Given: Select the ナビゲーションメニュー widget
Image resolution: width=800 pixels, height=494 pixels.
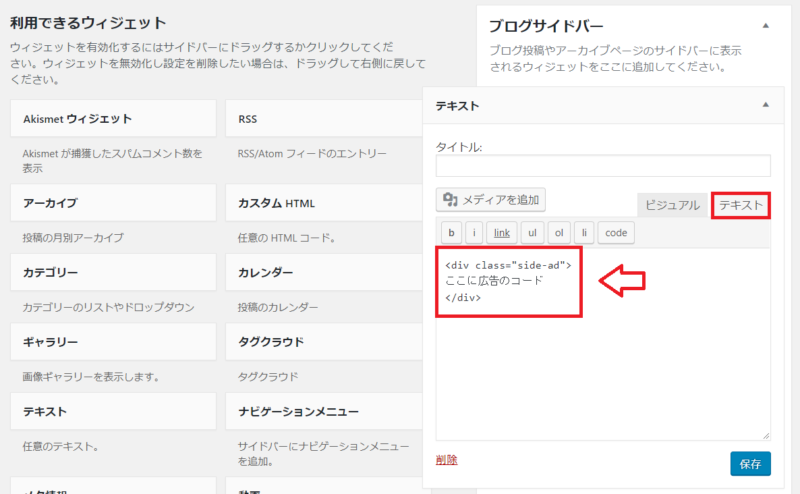Looking at the screenshot, I should 324,411.
